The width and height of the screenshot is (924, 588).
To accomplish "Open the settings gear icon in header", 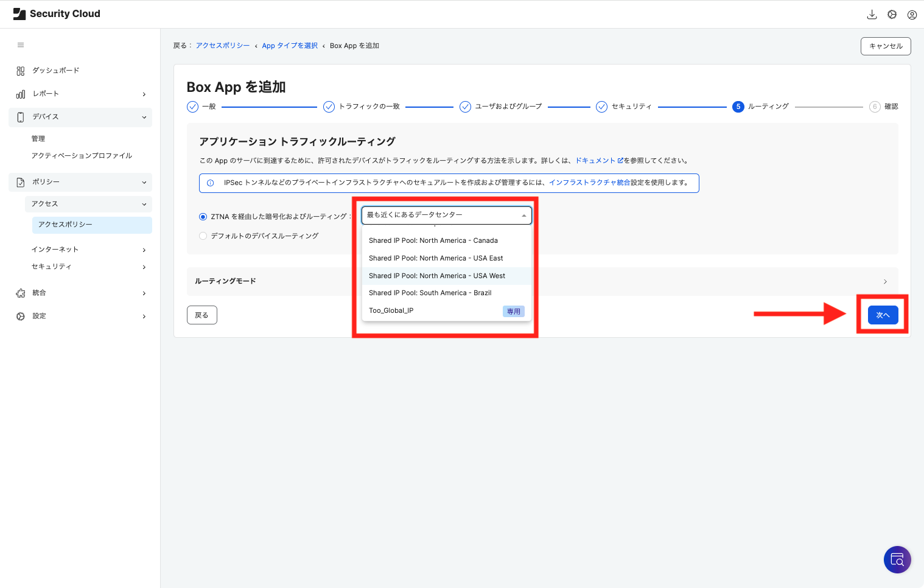I will [892, 15].
